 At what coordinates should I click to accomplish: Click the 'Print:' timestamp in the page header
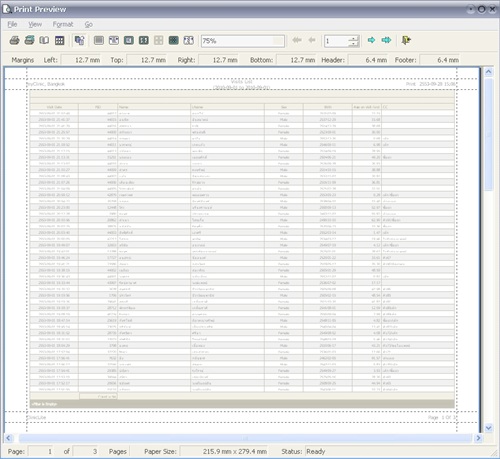pos(430,84)
